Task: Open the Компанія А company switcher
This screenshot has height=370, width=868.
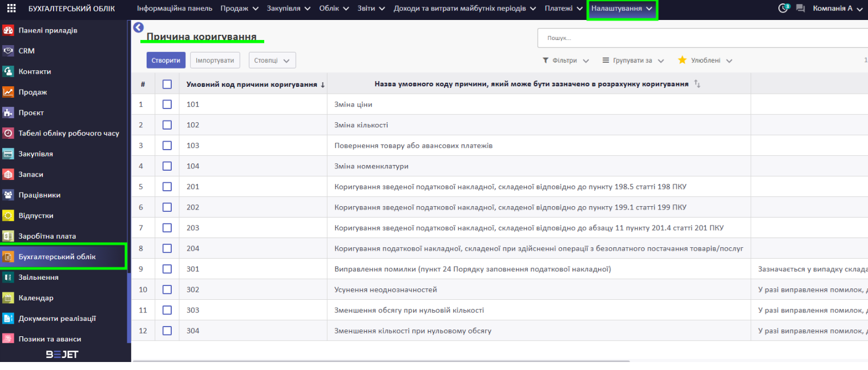Action: pyautogui.click(x=838, y=9)
